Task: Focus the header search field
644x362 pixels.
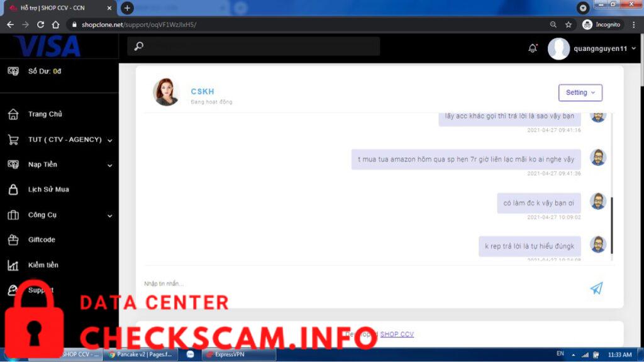Action: (x=253, y=46)
